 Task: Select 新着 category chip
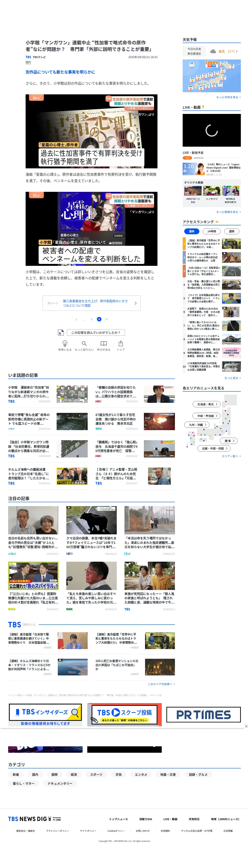coord(16,775)
